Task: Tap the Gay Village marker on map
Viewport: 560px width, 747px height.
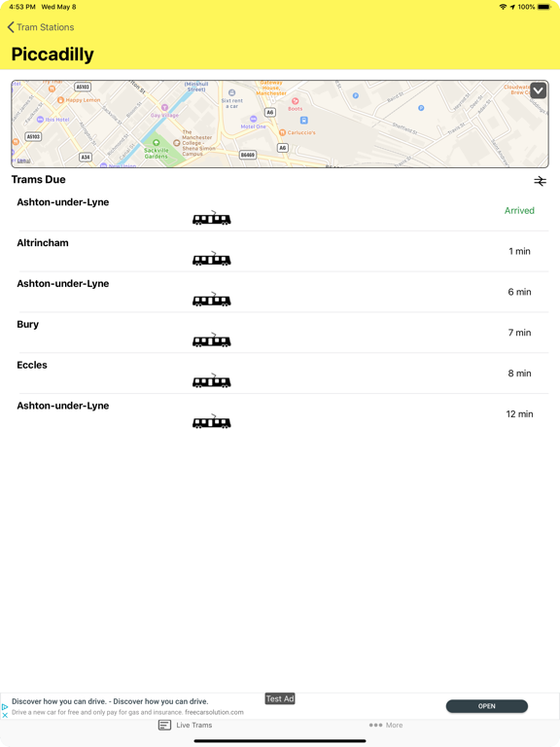Action: pos(164,108)
